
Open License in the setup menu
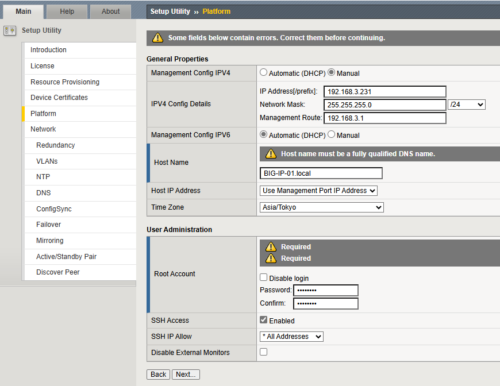(80, 66)
